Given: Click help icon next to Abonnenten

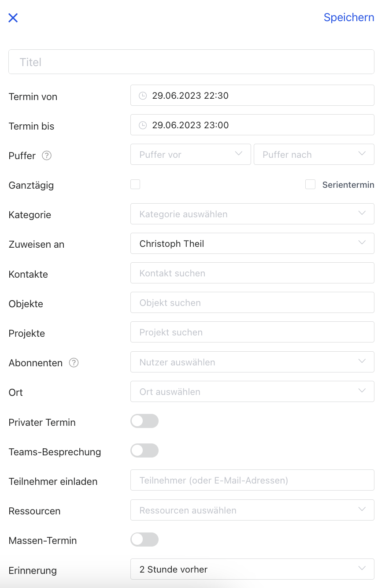Looking at the screenshot, I should pyautogui.click(x=74, y=363).
